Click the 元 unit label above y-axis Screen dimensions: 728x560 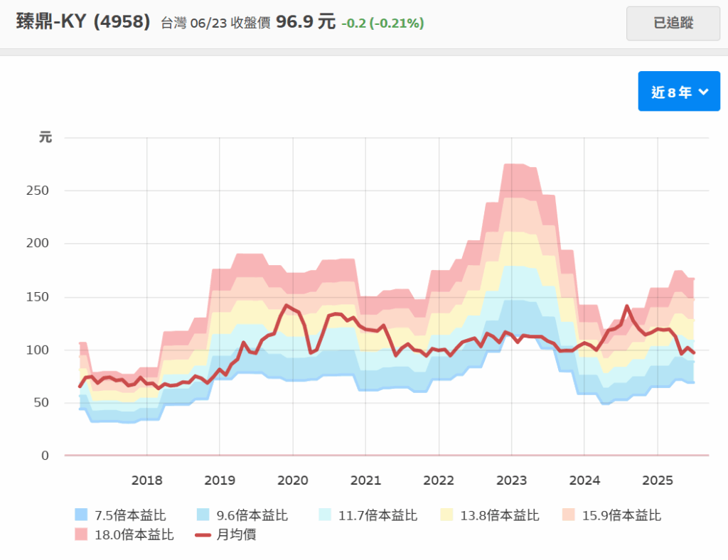click(x=45, y=138)
